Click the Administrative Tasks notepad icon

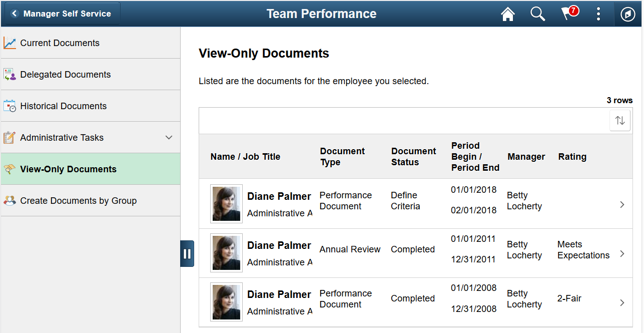(x=10, y=138)
